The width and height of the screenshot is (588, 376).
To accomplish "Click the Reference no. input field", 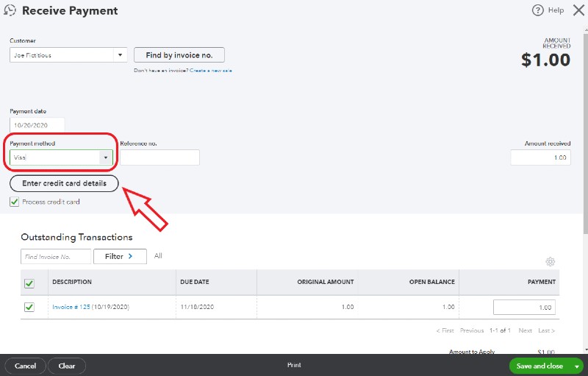I will point(159,157).
